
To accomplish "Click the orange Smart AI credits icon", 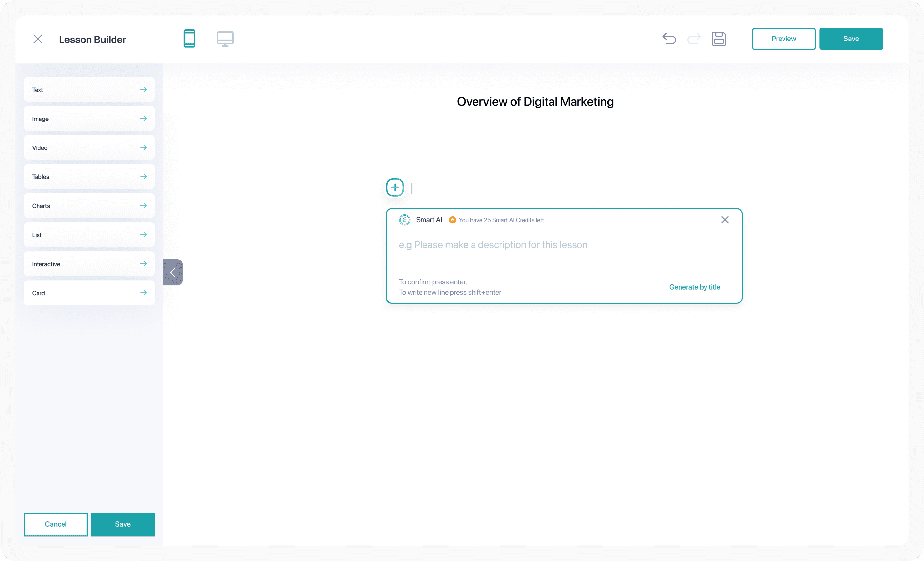I will (452, 220).
